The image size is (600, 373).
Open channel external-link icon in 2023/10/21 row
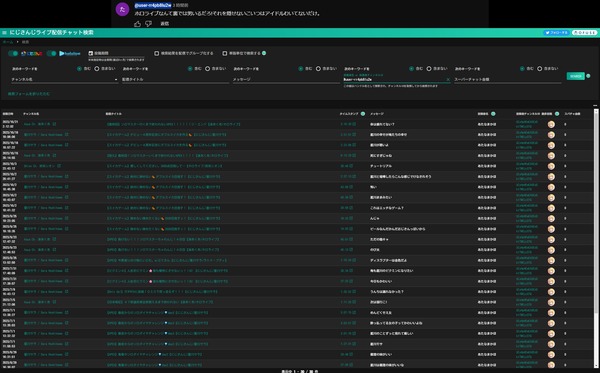[x=54, y=124]
